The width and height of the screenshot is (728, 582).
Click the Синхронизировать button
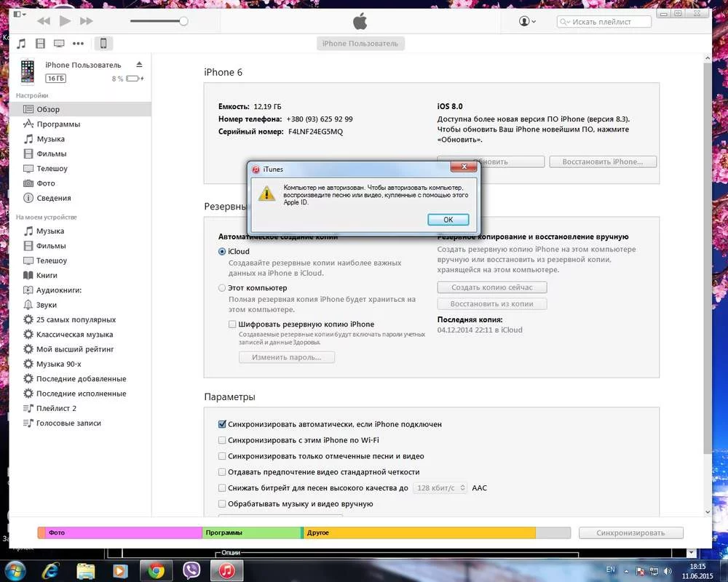tap(631, 533)
